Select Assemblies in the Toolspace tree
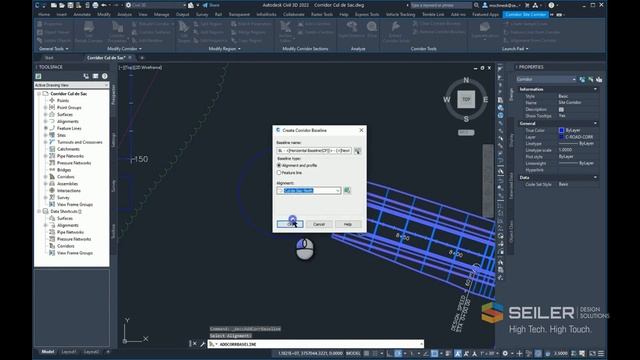 pyautogui.click(x=67, y=184)
